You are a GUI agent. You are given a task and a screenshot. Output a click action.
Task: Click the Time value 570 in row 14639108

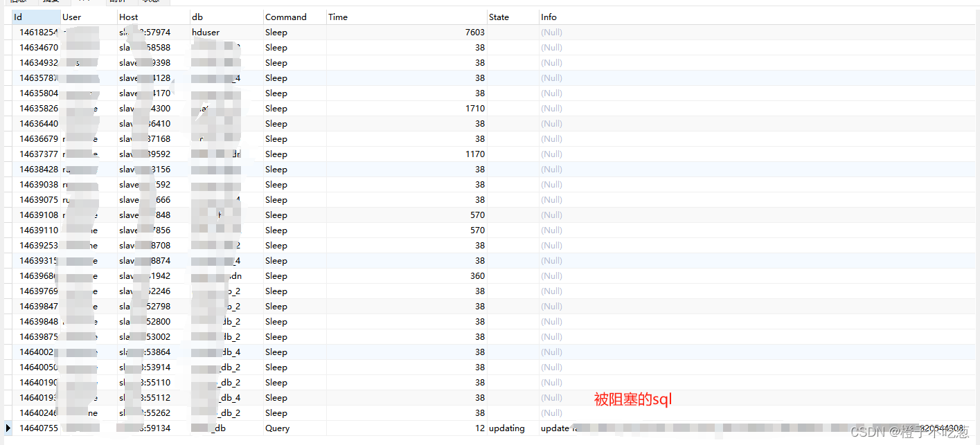pyautogui.click(x=478, y=215)
